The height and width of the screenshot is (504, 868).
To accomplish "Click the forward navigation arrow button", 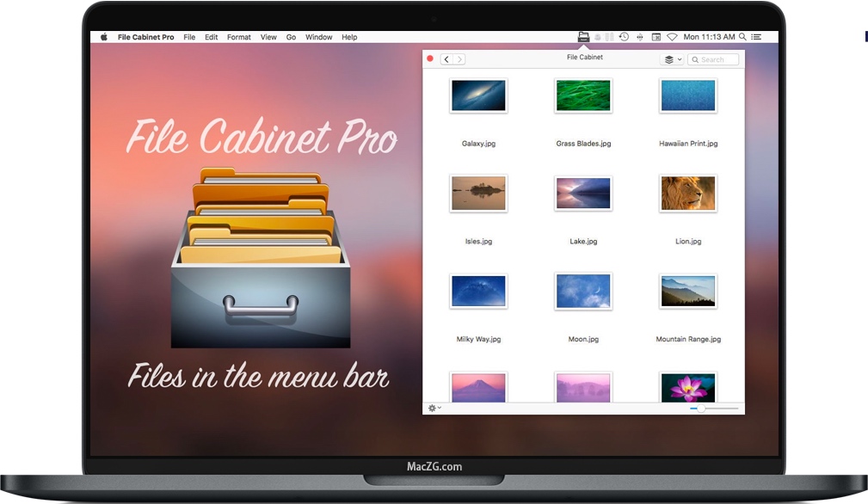I will 460,58.
